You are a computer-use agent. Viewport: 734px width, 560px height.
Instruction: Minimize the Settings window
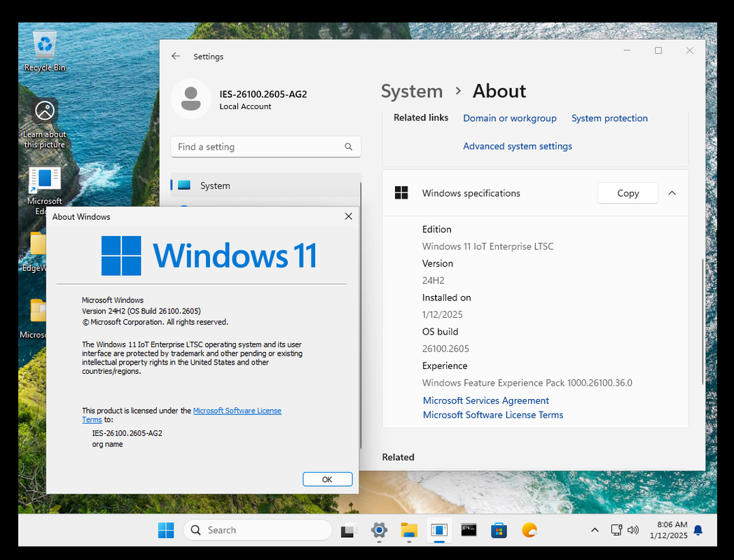point(628,50)
